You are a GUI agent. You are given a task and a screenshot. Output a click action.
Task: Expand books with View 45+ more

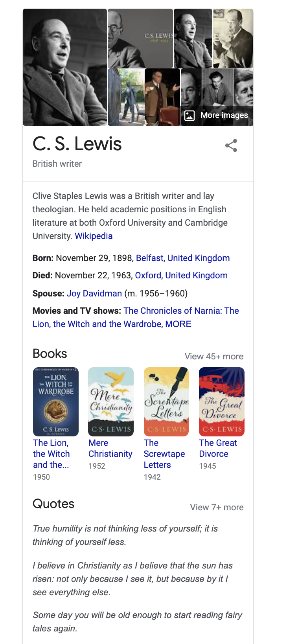click(214, 356)
